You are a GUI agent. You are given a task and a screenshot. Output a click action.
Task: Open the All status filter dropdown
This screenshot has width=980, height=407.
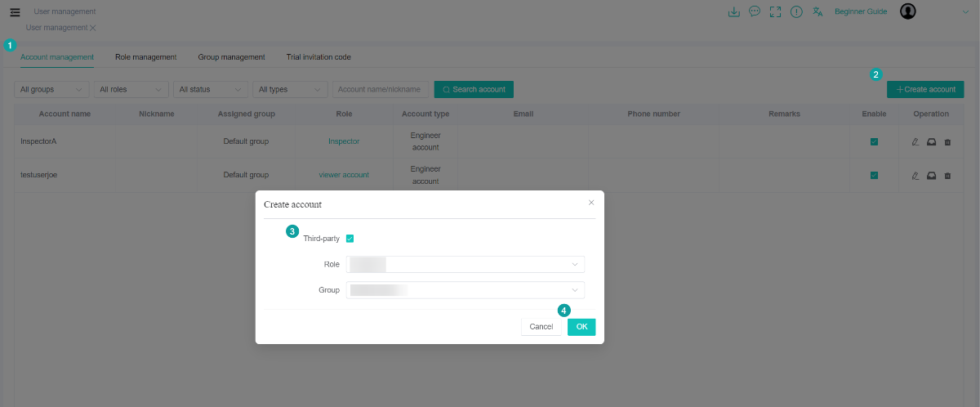pyautogui.click(x=211, y=89)
